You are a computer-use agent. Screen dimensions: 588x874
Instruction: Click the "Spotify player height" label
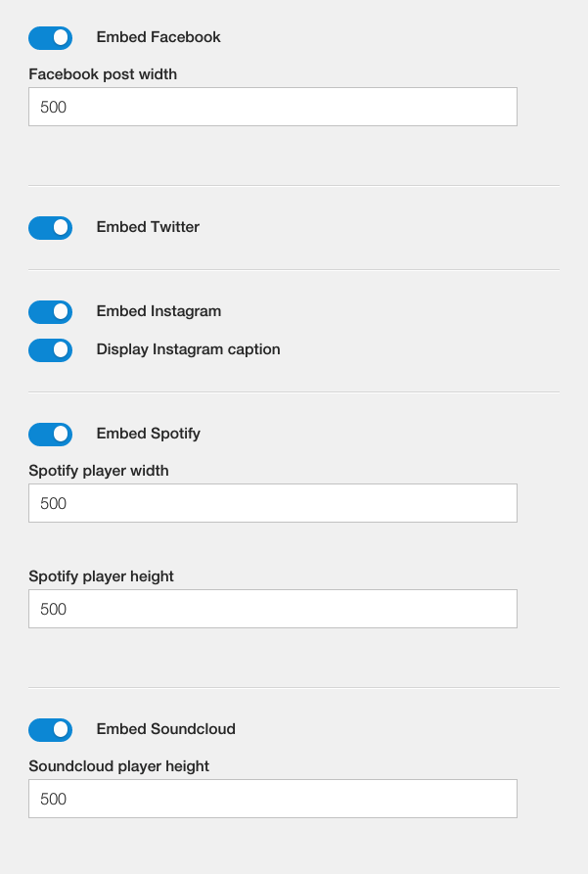point(102,576)
